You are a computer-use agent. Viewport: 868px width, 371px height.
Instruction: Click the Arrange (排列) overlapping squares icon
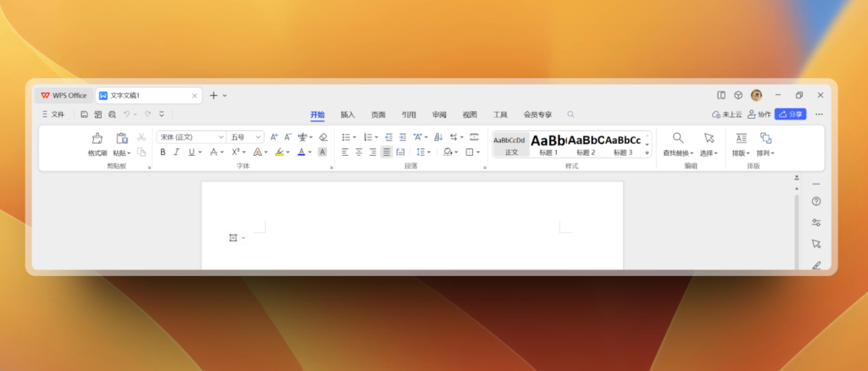pos(765,138)
